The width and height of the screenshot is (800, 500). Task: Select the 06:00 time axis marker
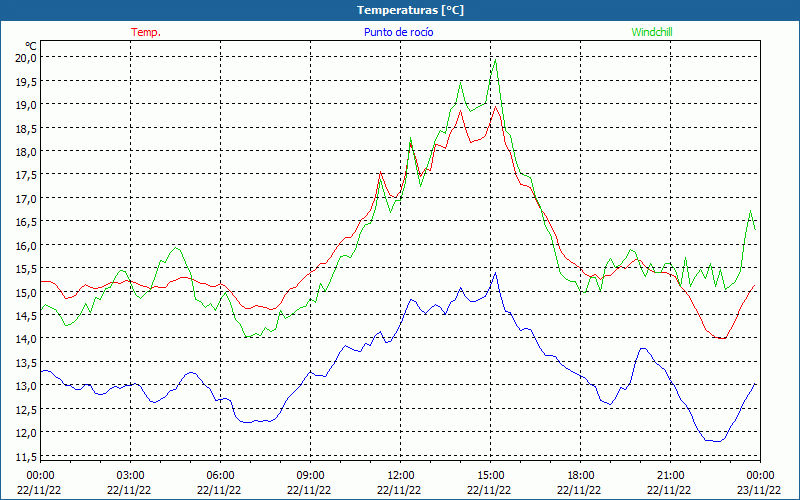[220, 475]
